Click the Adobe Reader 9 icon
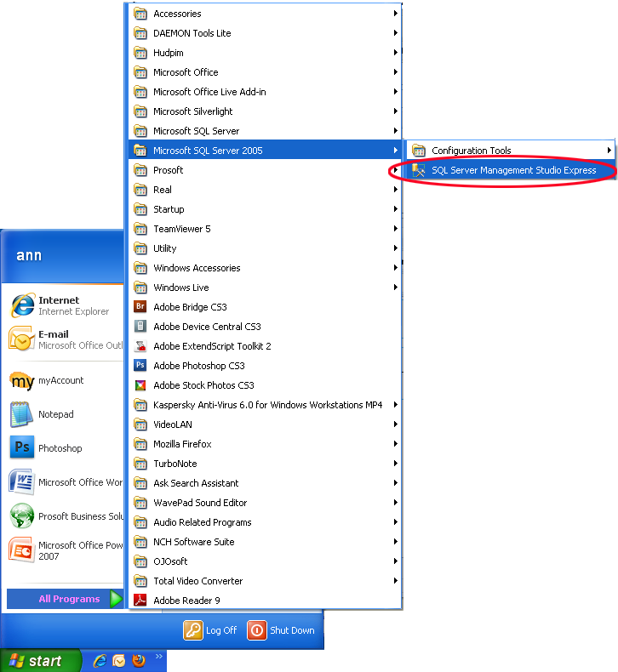This screenshot has width=618, height=672. (140, 601)
